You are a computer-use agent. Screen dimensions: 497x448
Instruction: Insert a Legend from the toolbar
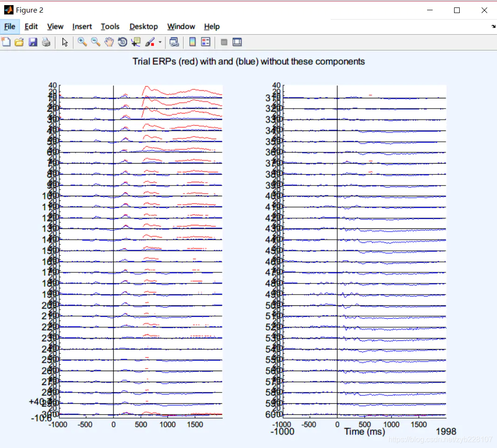point(206,42)
